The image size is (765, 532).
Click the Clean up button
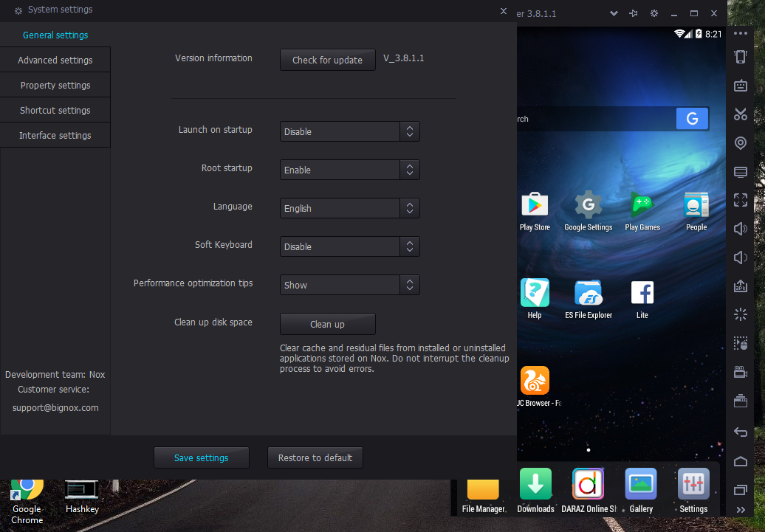[327, 324]
